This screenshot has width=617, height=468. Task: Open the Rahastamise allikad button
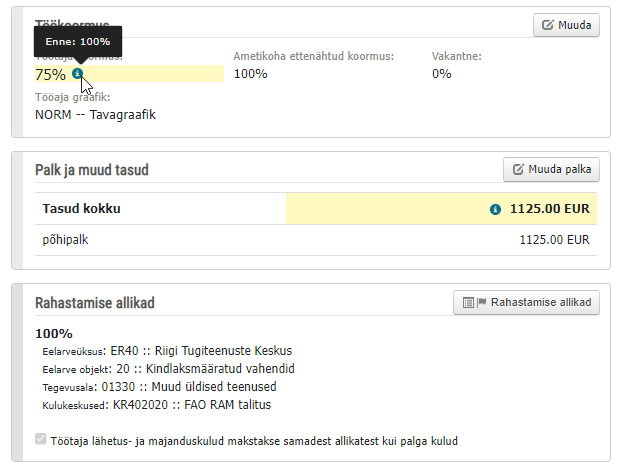click(526, 301)
